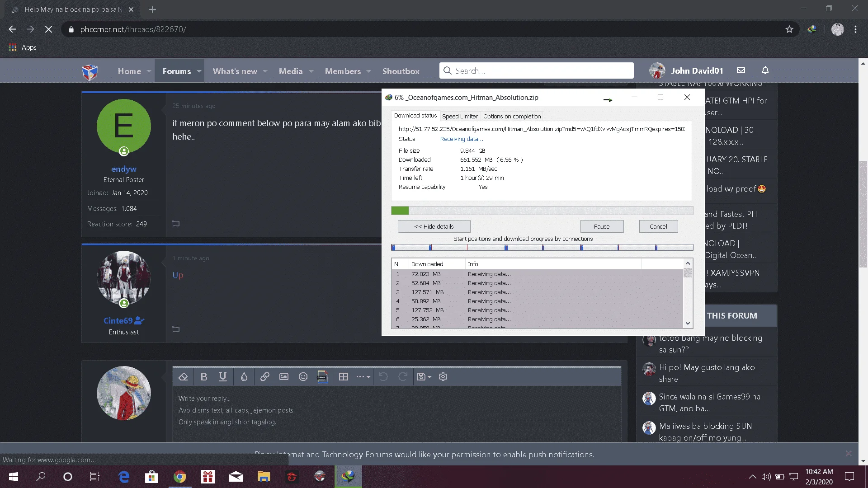The image size is (868, 488).
Task: View endyw's green E avatar
Action: click(123, 126)
